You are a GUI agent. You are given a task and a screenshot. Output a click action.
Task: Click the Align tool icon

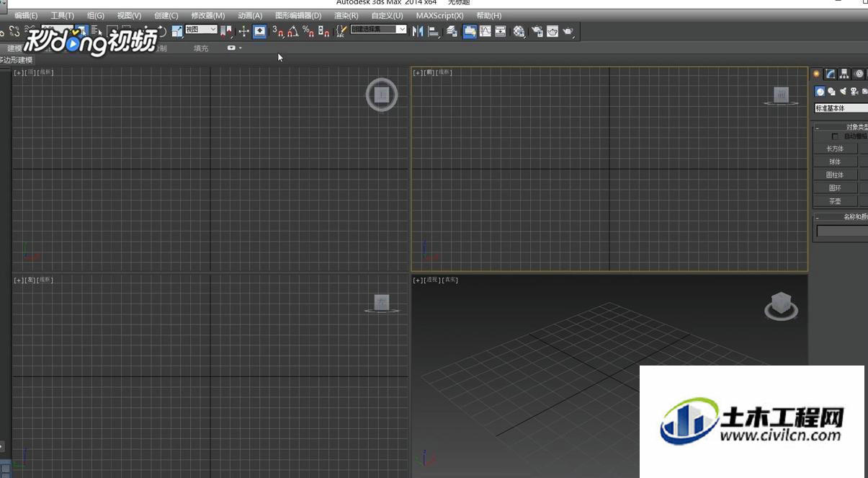434,31
